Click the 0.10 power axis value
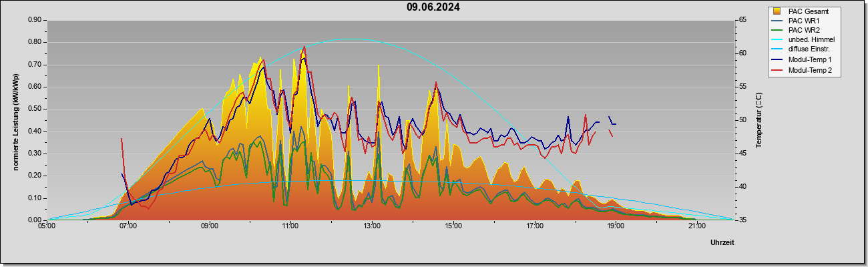 click(34, 198)
